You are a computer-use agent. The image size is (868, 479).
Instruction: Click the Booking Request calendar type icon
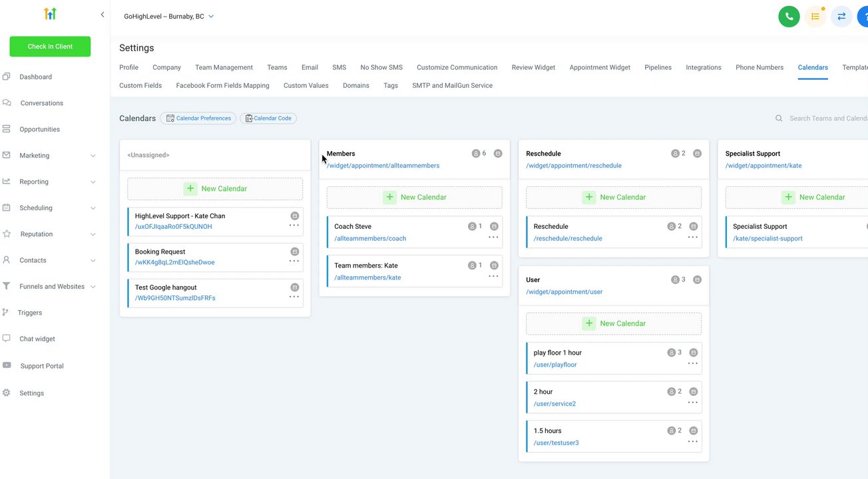point(294,252)
